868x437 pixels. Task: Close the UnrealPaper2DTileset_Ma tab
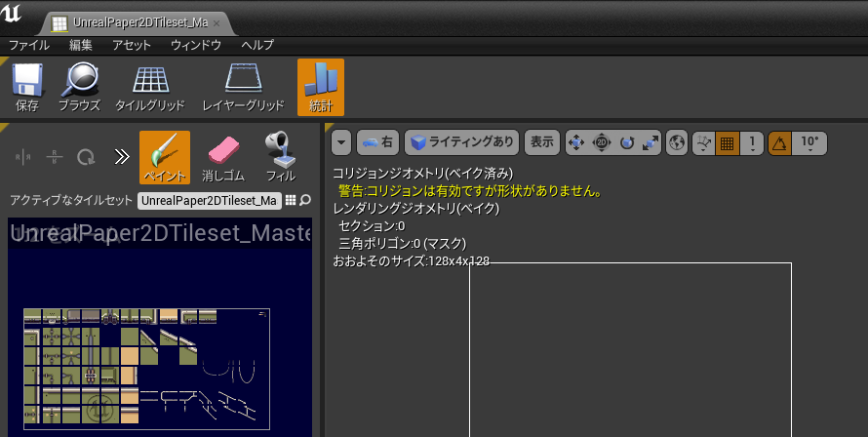coord(217,23)
